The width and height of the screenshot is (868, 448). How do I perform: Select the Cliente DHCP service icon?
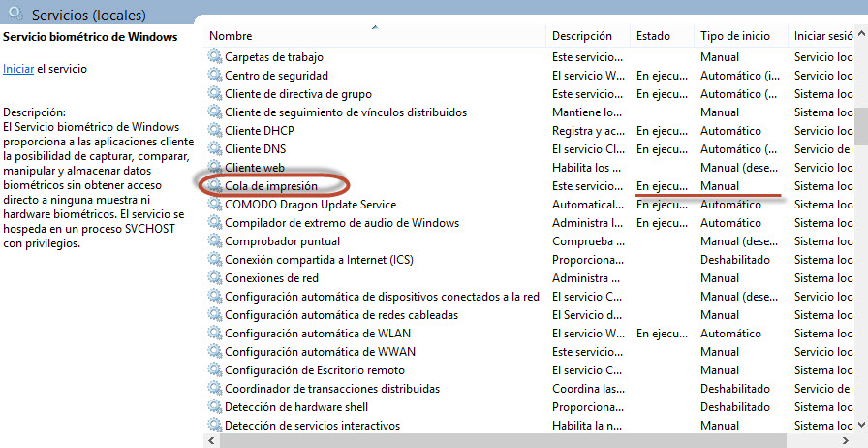(215, 131)
